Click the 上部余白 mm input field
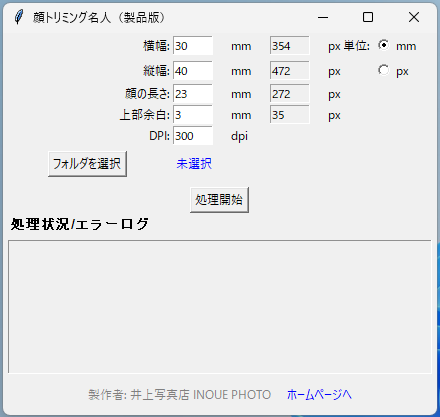The height and width of the screenshot is (417, 440). click(x=193, y=115)
